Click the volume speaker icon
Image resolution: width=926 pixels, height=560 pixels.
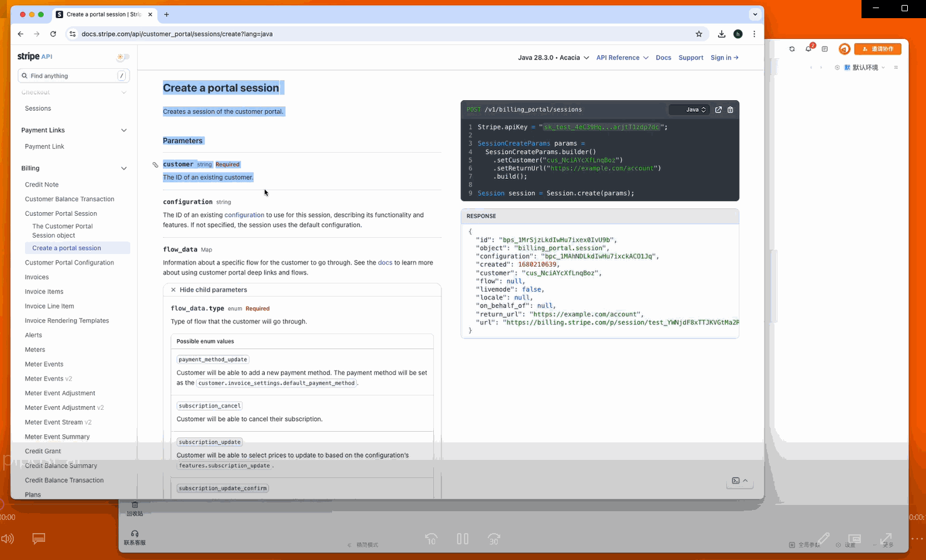click(8, 539)
